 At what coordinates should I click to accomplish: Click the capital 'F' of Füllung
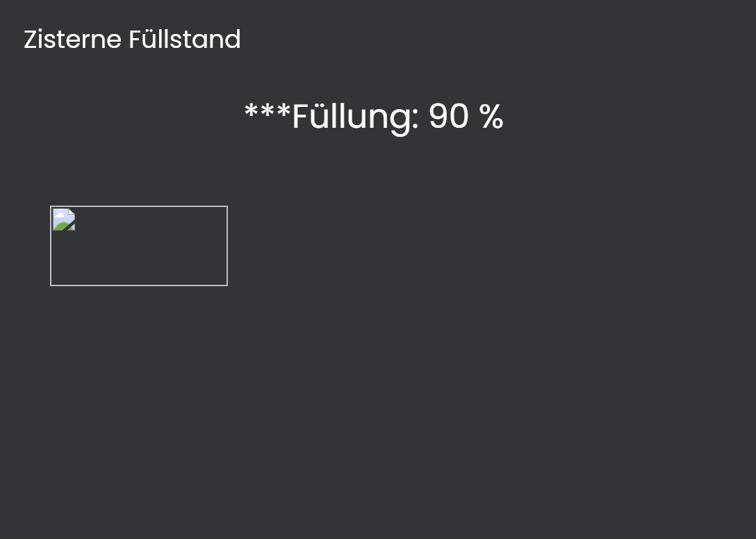[x=300, y=116]
